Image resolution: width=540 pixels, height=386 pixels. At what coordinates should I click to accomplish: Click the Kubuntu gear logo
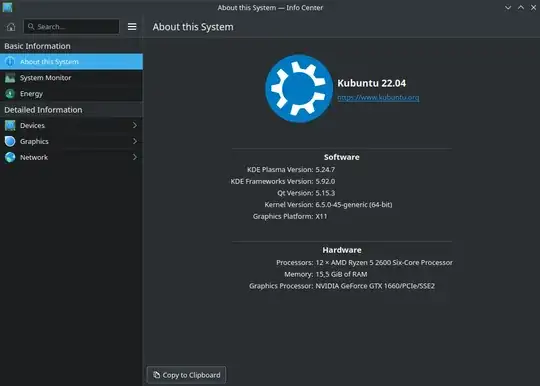point(299,88)
